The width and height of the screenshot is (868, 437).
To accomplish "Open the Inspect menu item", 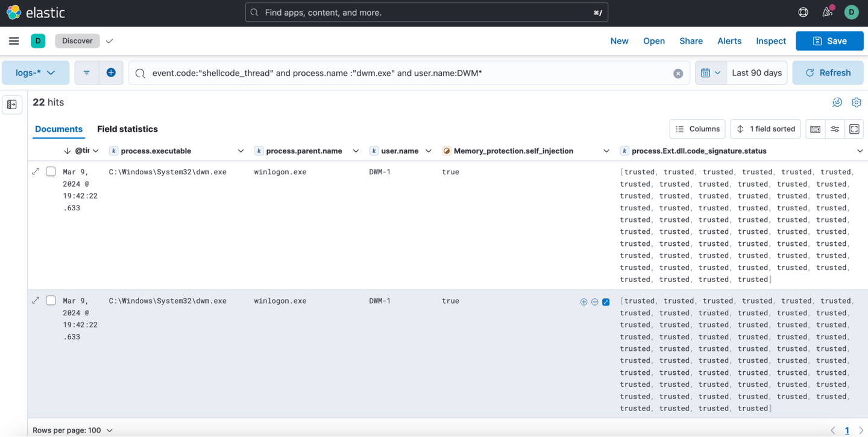I will point(771,41).
